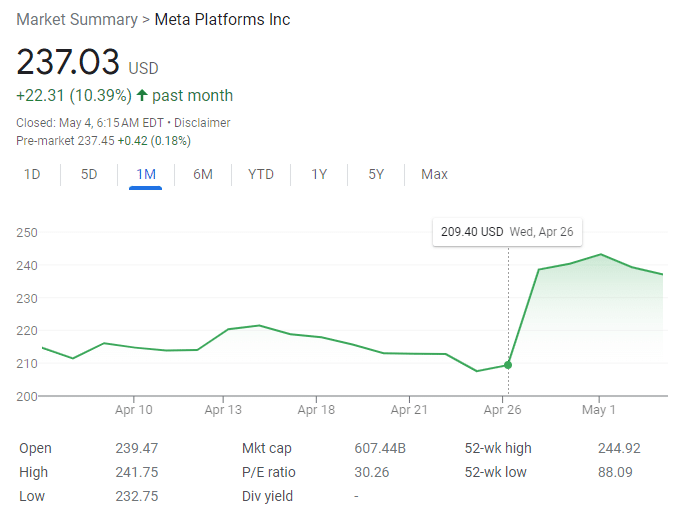Viewport: 683px width, 514px height.
Task: Open the 6M chart range tab
Action: point(203,174)
